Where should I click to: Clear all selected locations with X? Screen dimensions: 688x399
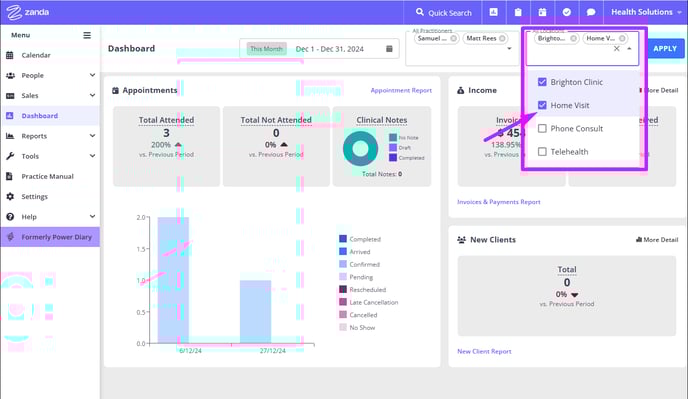click(616, 49)
